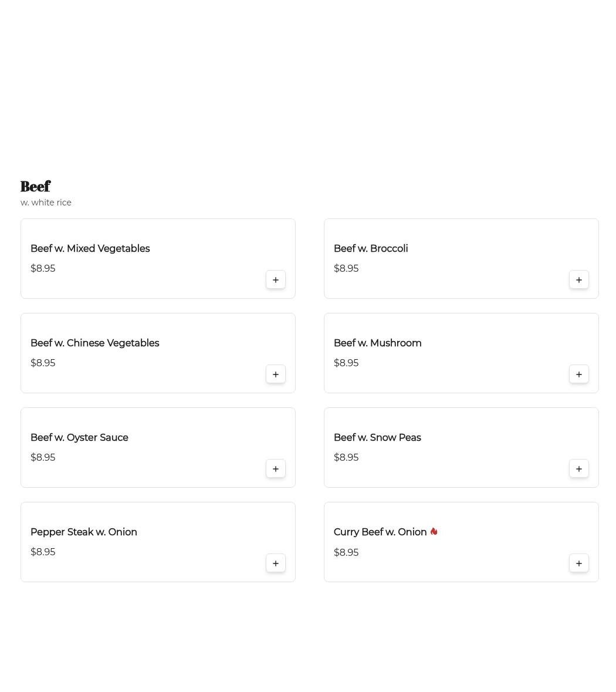The height and width of the screenshot is (692, 616).
Task: Click plus icon for Pepper Steak w. Onion
Action: point(275,563)
